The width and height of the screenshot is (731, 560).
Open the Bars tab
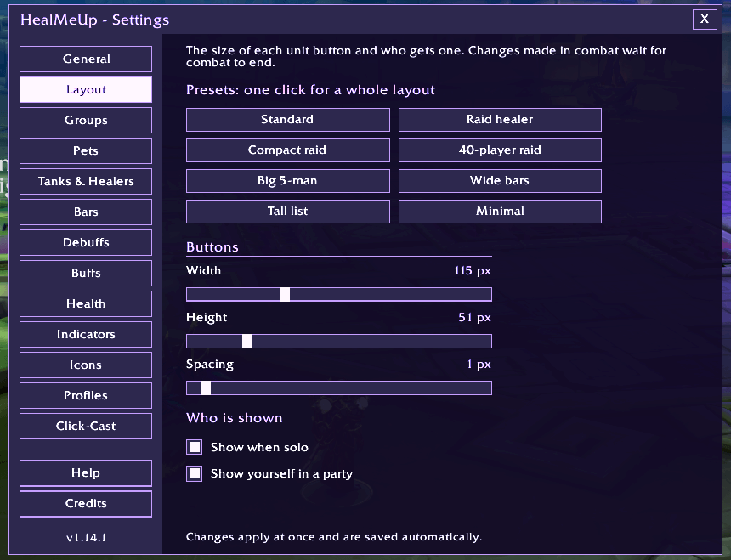86,212
